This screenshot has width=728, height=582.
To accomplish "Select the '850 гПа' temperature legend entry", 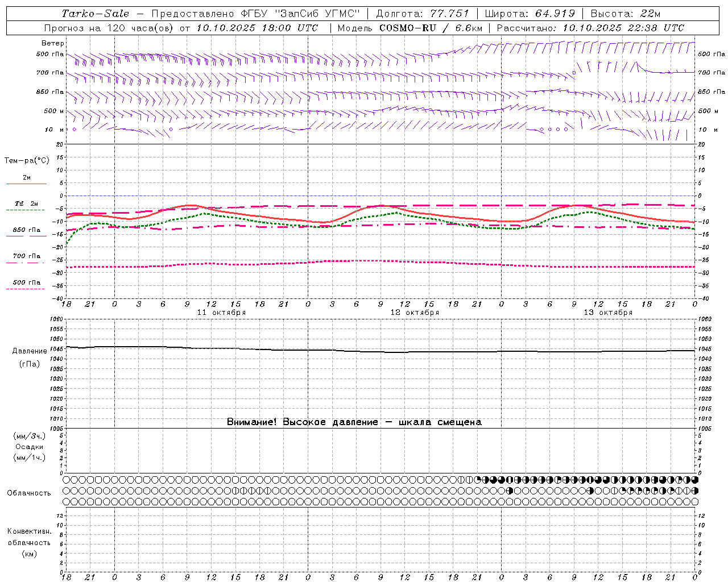I will (x=27, y=230).
